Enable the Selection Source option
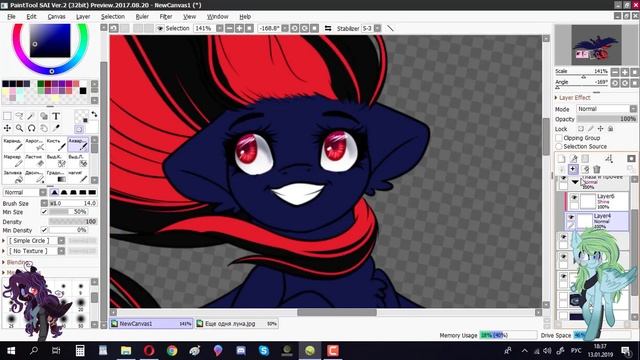Viewport: 640px width, 360px height. (559, 146)
